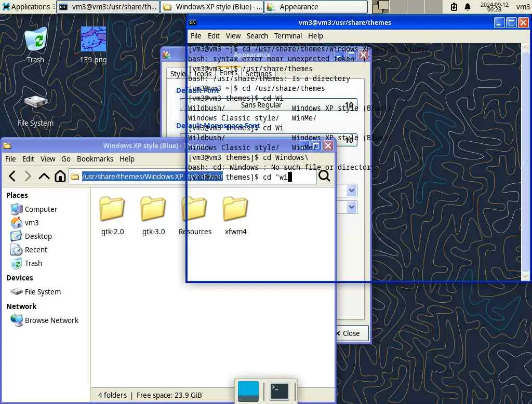Select Browse Network in the sidebar

click(45, 320)
